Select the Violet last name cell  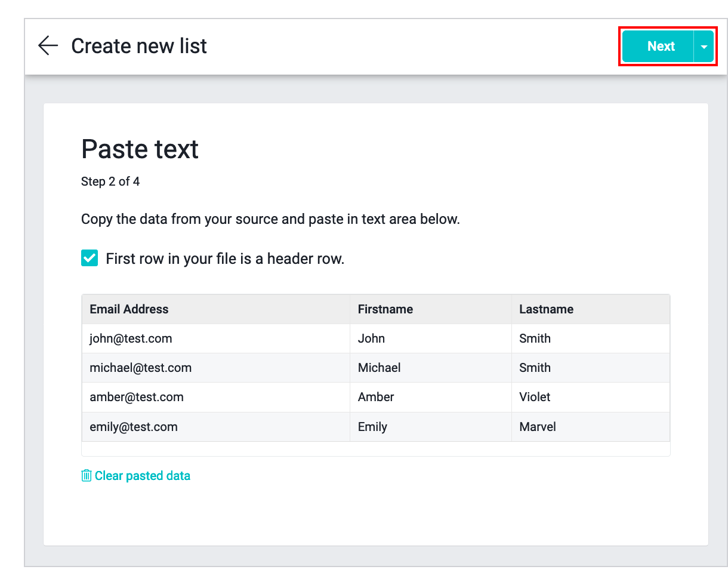click(x=535, y=397)
